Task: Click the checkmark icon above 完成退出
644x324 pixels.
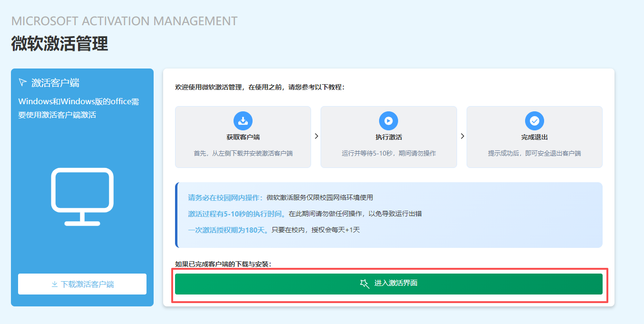Action: pos(534,121)
